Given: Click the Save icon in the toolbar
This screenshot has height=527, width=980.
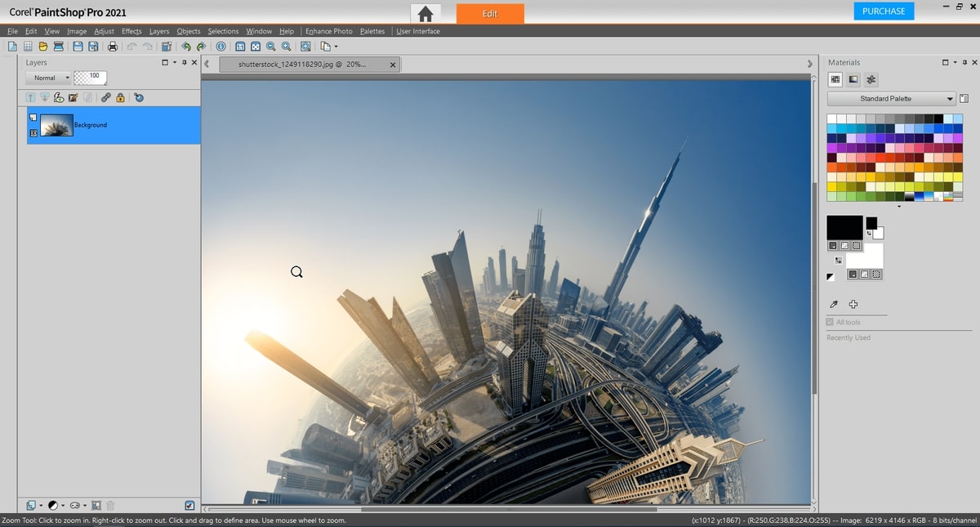Looking at the screenshot, I should [x=77, y=47].
